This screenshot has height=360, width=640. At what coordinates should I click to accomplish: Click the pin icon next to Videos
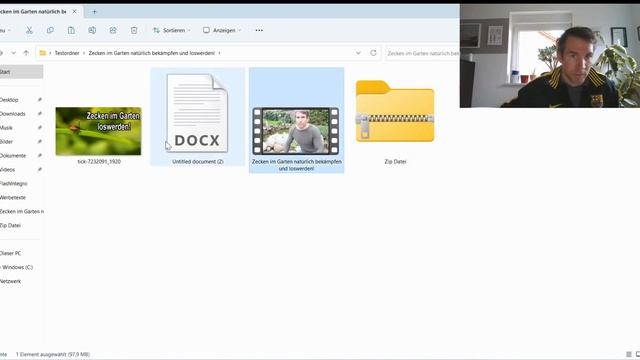pos(40,169)
